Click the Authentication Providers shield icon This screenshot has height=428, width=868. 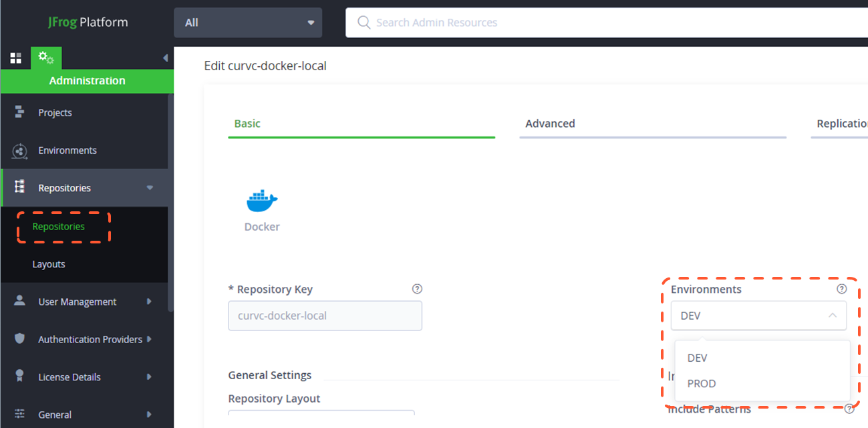pyautogui.click(x=19, y=338)
